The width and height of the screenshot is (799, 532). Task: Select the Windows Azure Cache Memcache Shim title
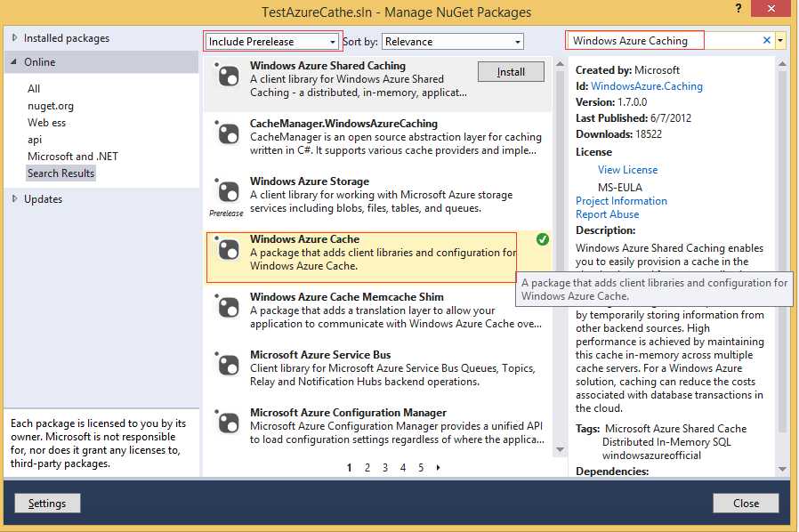346,297
